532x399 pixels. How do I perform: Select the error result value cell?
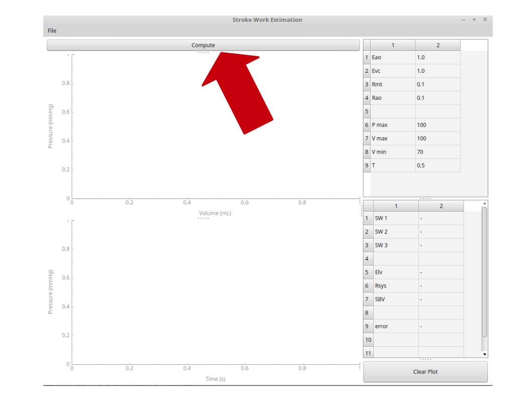click(441, 327)
